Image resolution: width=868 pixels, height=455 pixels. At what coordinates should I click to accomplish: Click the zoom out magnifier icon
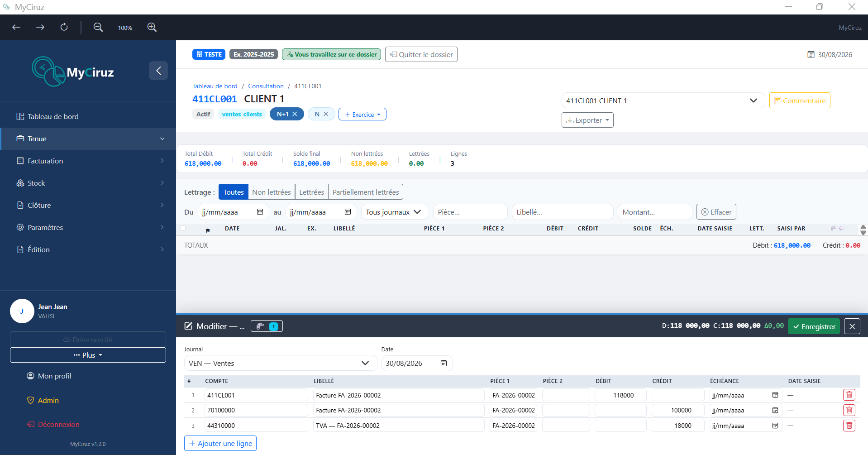point(98,27)
